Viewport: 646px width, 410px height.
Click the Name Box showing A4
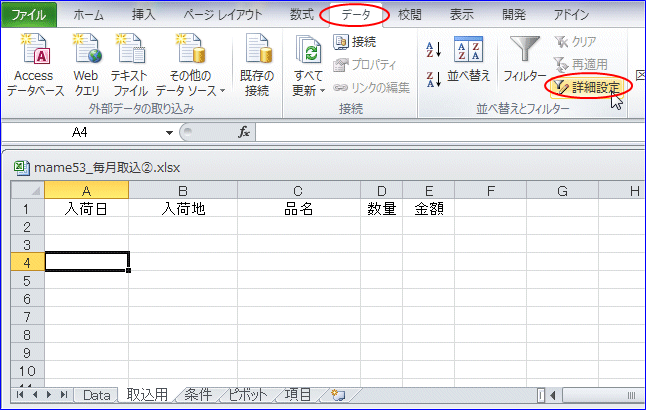(x=80, y=132)
